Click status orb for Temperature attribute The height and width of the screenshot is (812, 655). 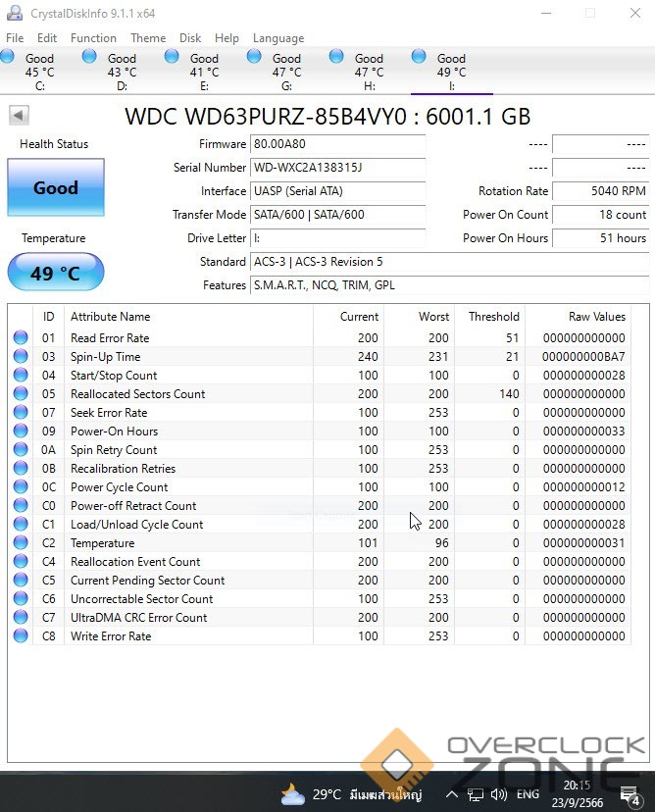(21, 542)
